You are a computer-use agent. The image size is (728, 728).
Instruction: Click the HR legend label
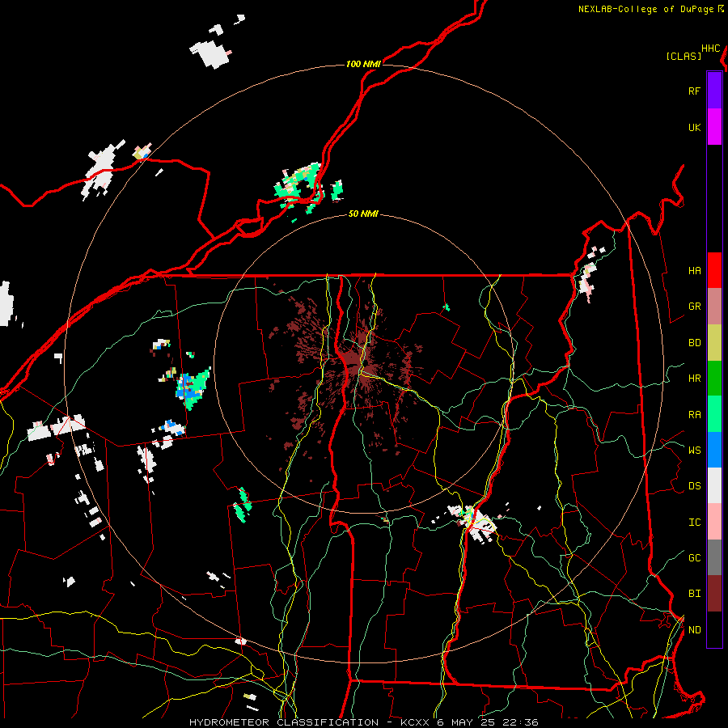(x=694, y=379)
